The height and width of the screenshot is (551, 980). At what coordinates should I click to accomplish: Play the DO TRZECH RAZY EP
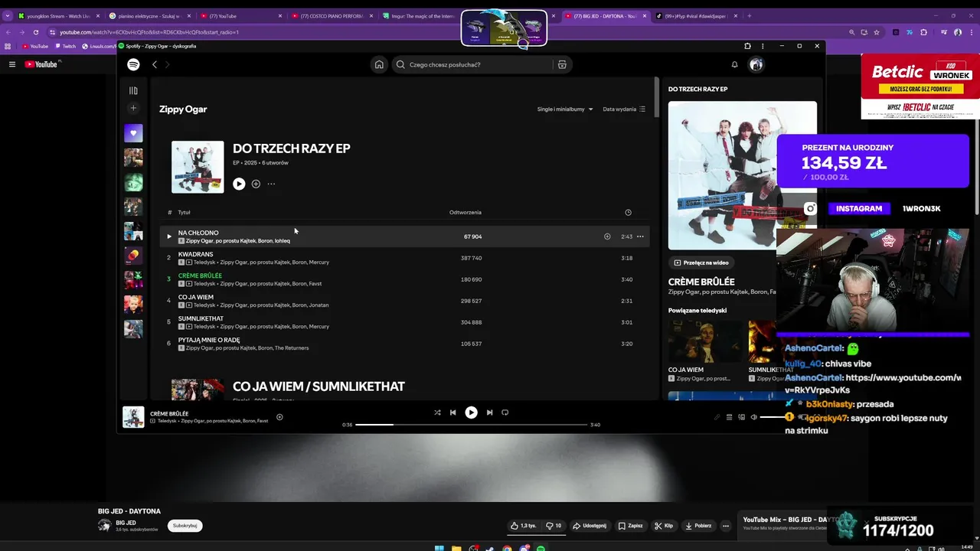click(239, 184)
